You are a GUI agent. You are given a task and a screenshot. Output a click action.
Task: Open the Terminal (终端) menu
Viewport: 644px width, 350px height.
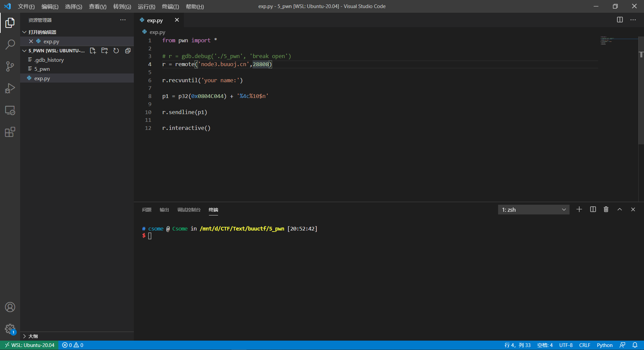click(x=170, y=6)
